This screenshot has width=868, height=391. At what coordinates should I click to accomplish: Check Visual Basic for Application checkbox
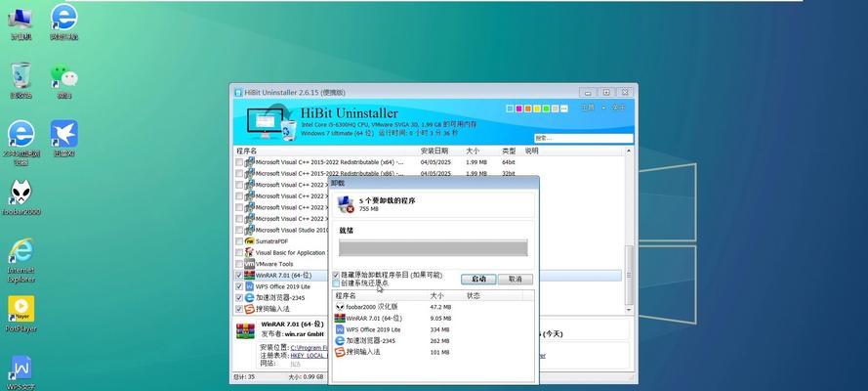point(238,252)
